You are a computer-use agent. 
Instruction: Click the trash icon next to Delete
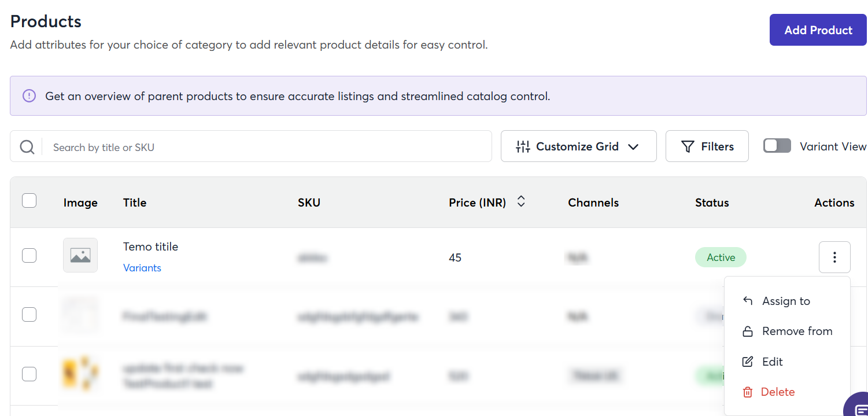point(747,392)
